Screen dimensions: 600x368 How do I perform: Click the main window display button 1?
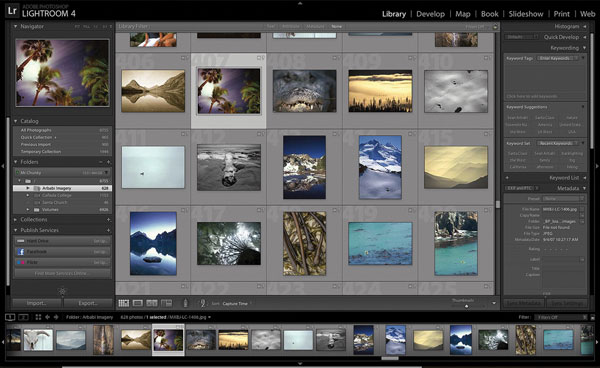tap(10, 317)
